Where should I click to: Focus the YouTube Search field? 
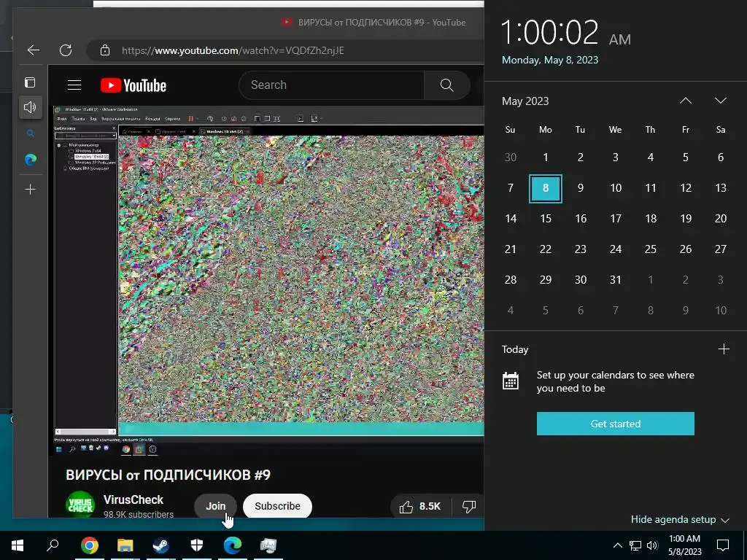[332, 85]
